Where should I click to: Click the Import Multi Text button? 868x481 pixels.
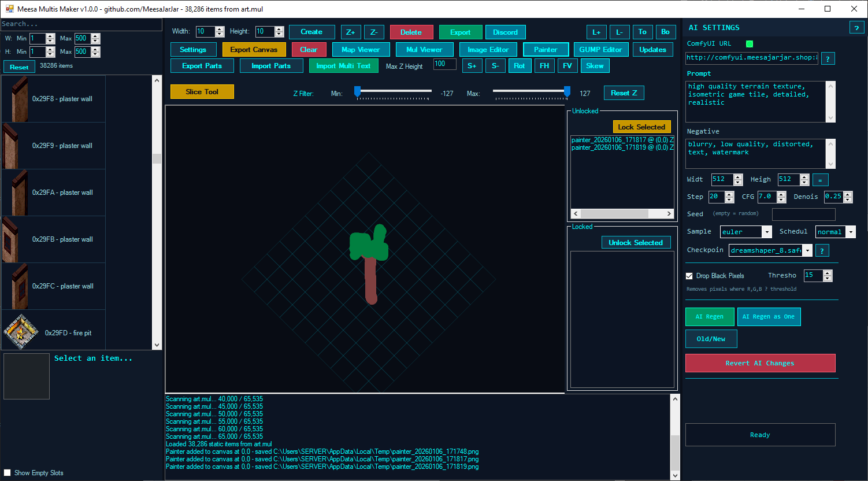tap(343, 66)
